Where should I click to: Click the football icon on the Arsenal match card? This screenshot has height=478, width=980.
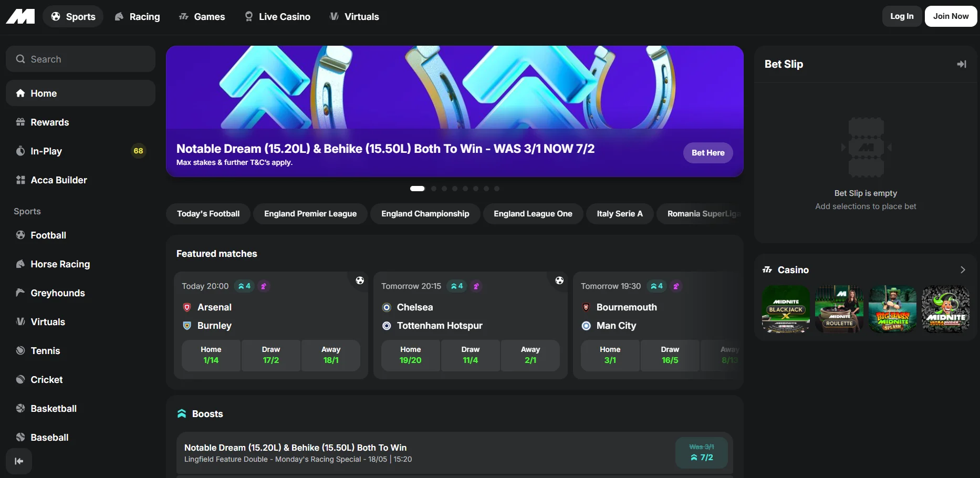(x=360, y=280)
